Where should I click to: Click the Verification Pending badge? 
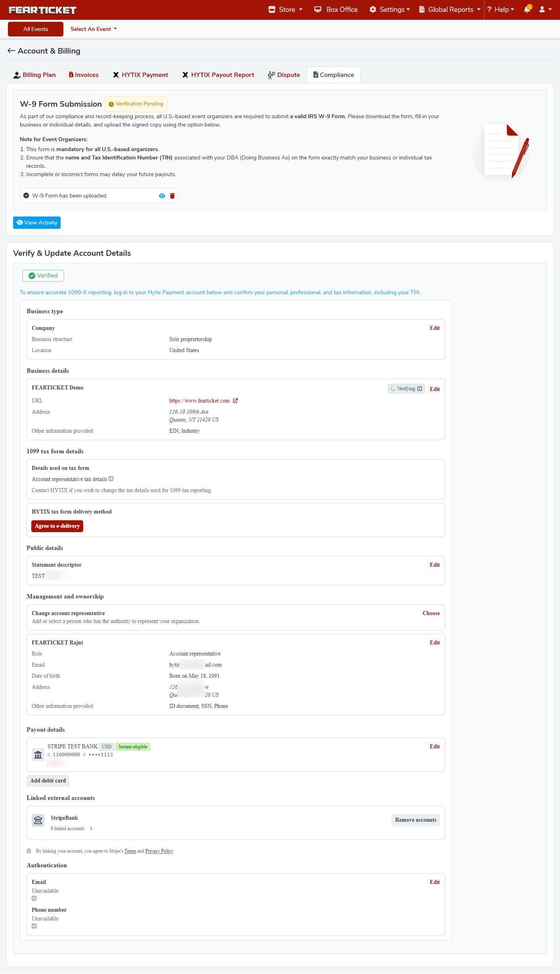point(136,104)
